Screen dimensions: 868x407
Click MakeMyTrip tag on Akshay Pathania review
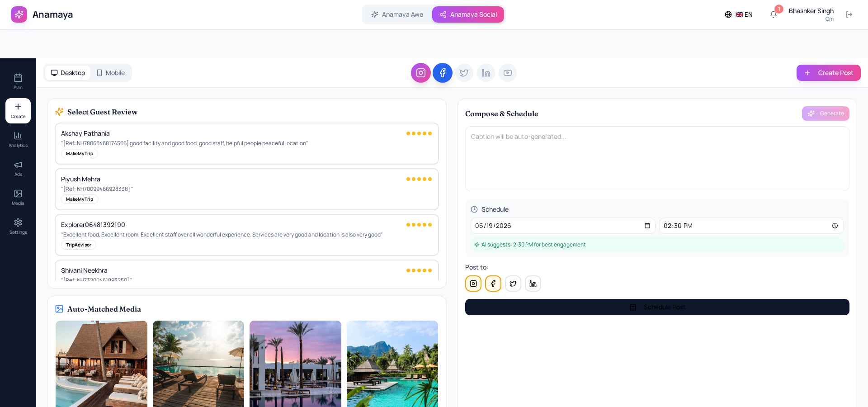(80, 154)
